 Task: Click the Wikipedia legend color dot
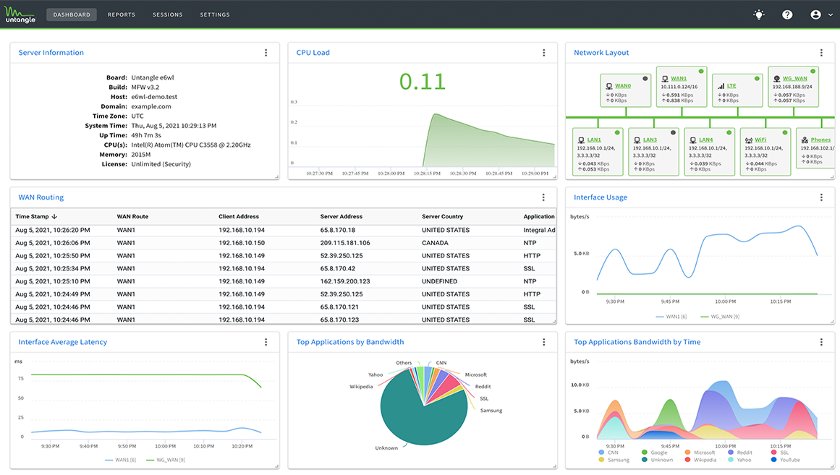pos(687,460)
